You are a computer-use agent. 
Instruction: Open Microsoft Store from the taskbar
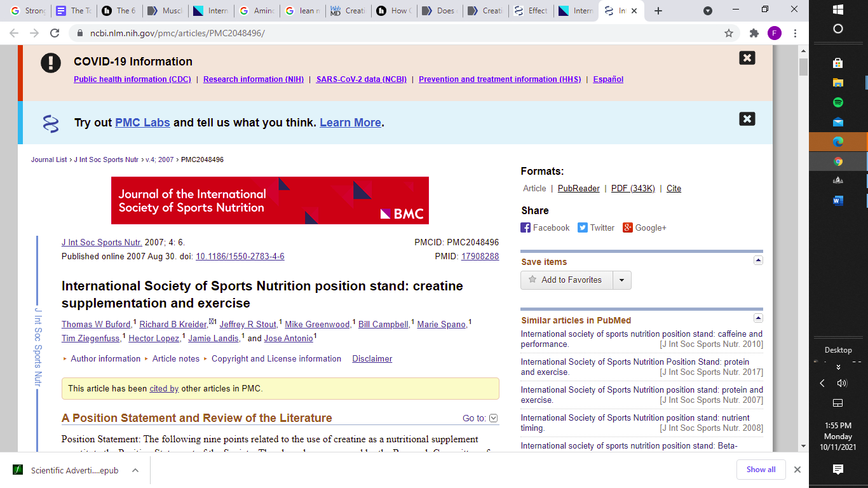(837, 63)
